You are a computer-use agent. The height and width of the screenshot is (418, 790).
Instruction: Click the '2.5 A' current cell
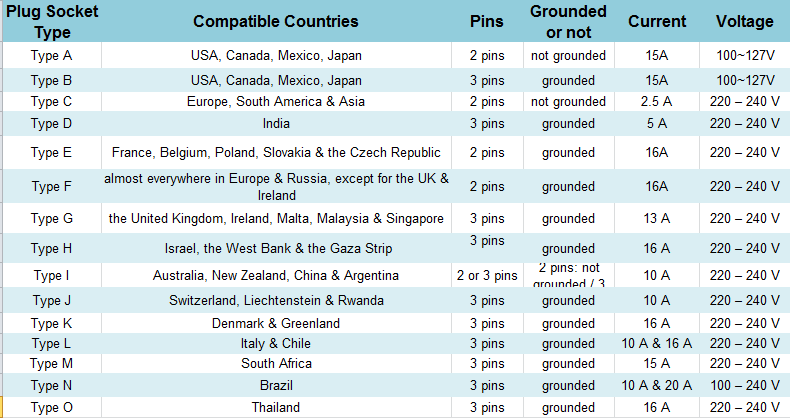point(657,101)
